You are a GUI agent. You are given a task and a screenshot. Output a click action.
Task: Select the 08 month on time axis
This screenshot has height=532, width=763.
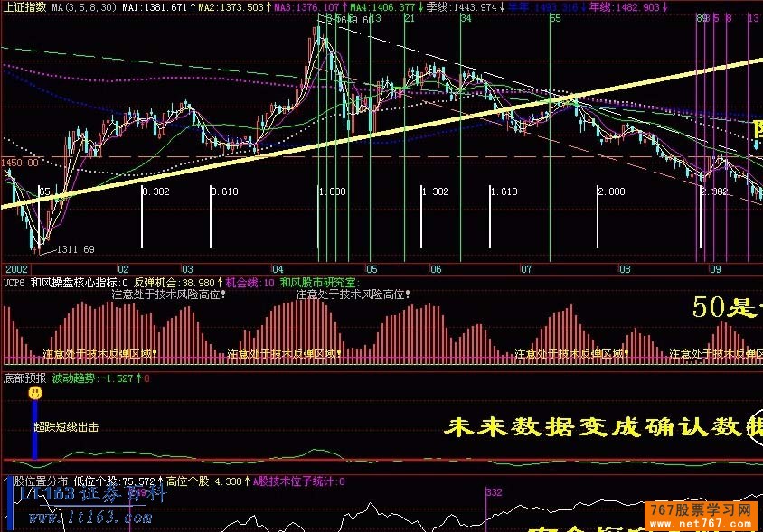[x=624, y=269]
